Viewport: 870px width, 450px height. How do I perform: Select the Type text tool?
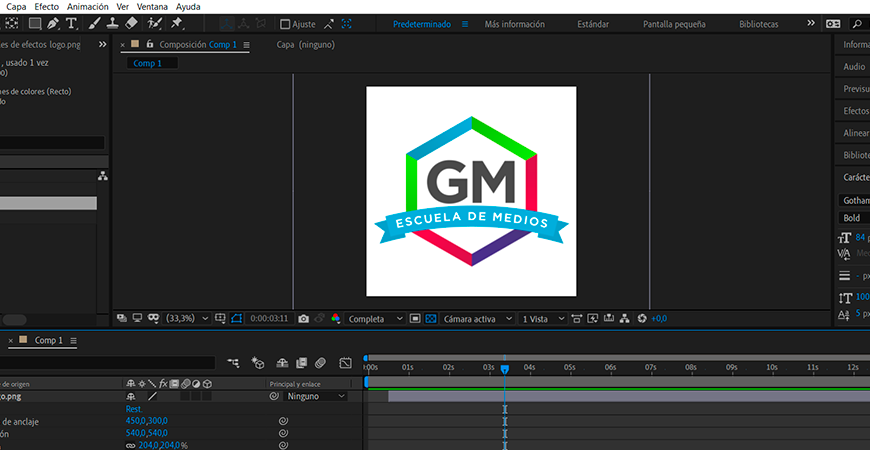tap(71, 24)
